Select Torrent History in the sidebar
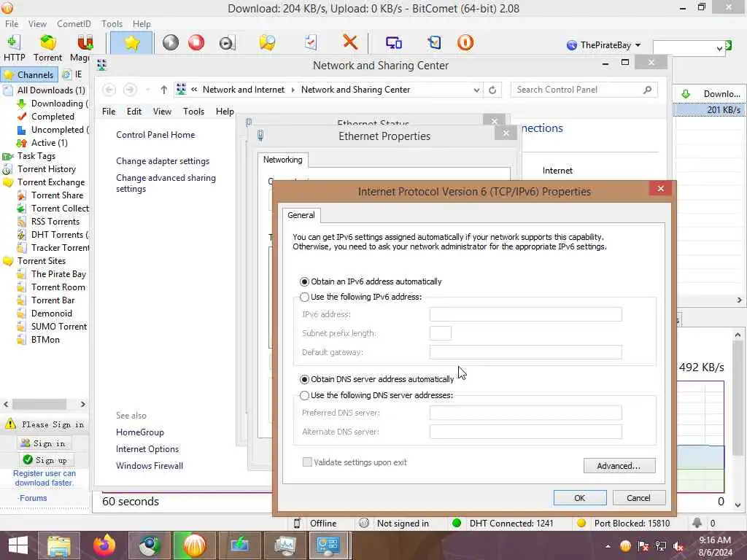This screenshot has height=560, width=747. (x=47, y=169)
